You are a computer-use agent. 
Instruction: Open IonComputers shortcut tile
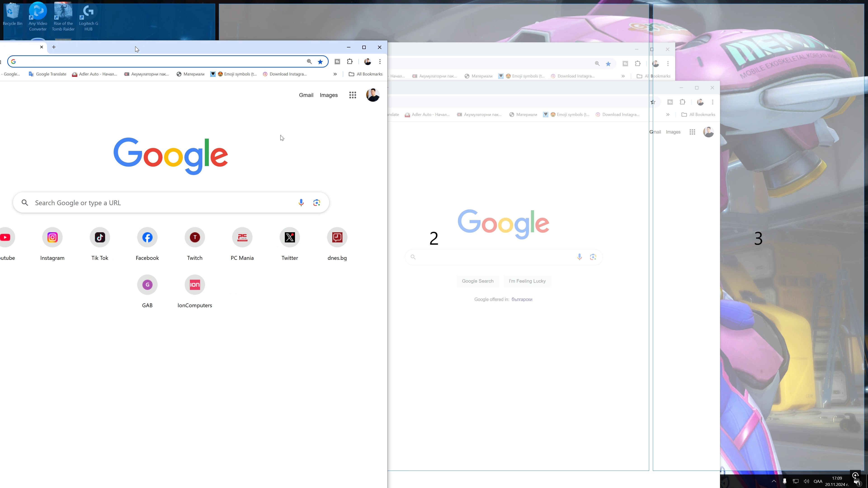(x=195, y=292)
